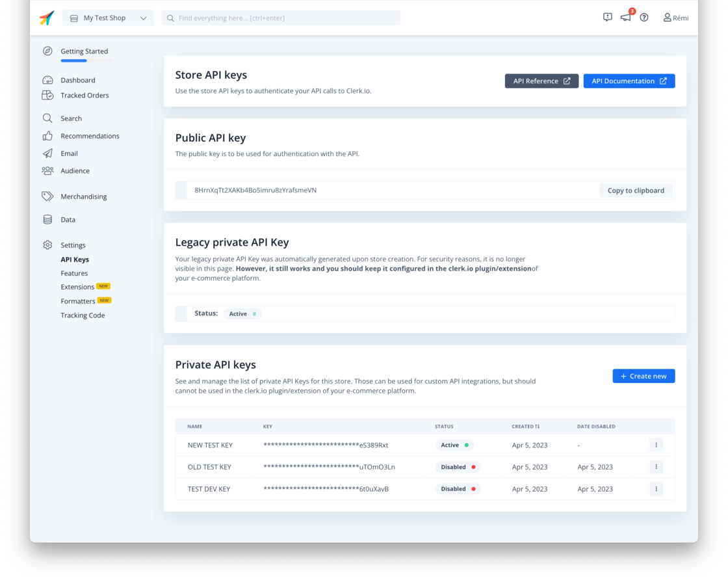Open the Data section icon
Image resolution: width=728 pixels, height=582 pixels.
(x=47, y=219)
